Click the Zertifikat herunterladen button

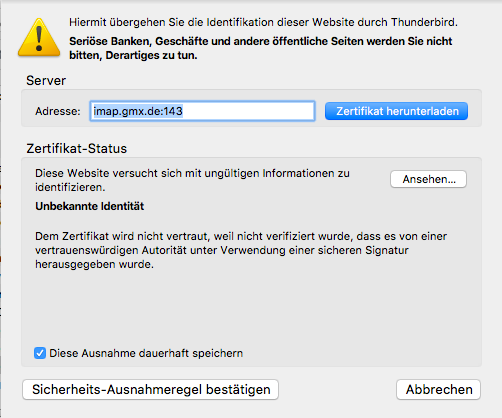click(396, 111)
